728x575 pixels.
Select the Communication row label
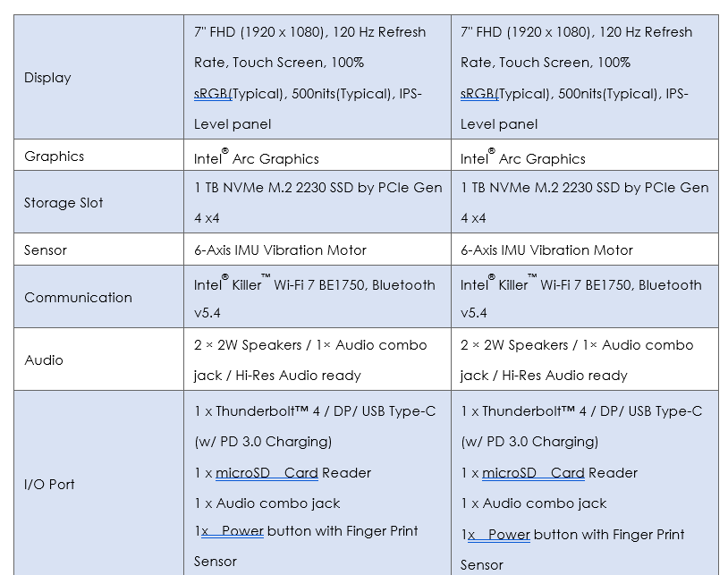78,298
